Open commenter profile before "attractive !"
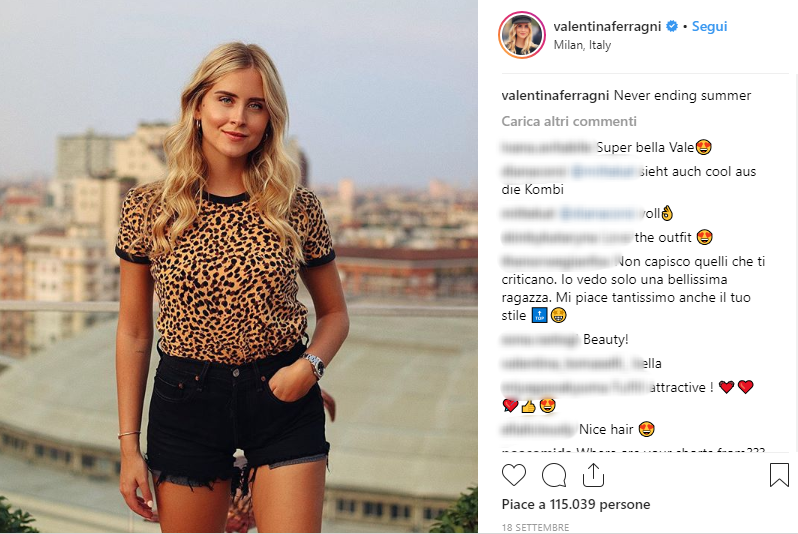 tap(574, 387)
